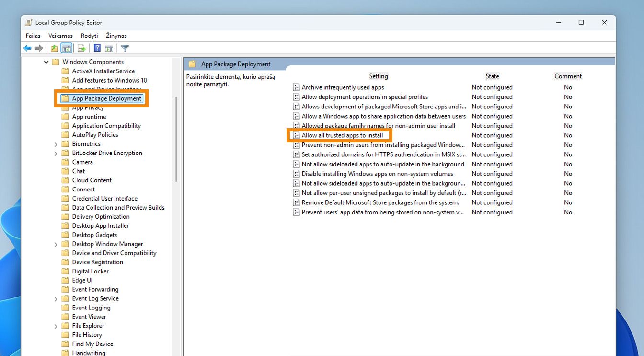Click the policy icon beside Disable installing Windows apps
The width and height of the screenshot is (644, 356).
click(297, 174)
